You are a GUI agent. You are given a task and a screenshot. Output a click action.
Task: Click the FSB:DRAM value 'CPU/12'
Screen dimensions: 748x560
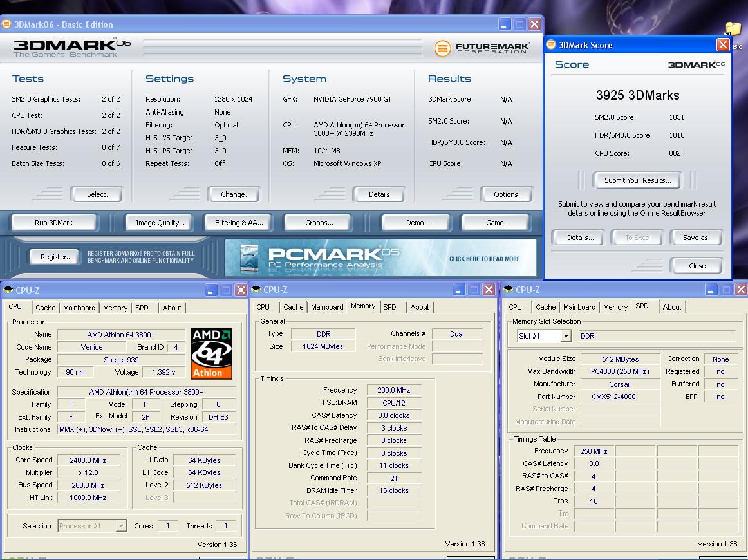[394, 402]
